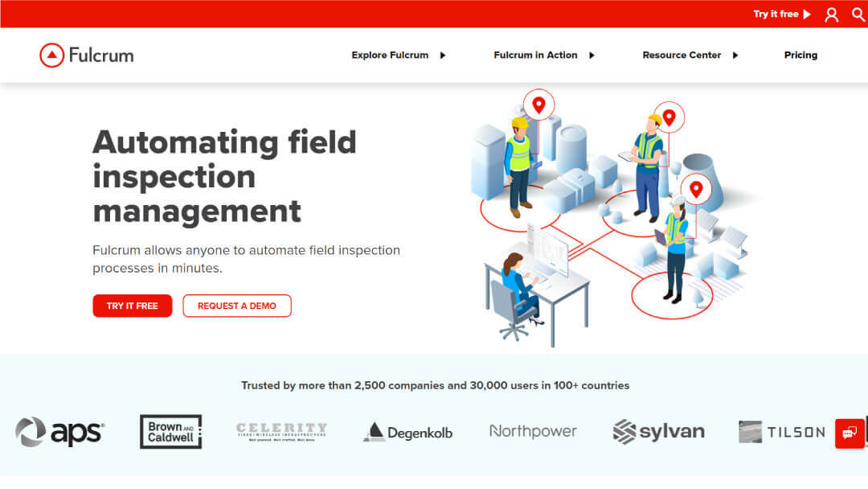Click the user account icon top right
Image resolution: width=868 pixels, height=489 pixels.
pyautogui.click(x=831, y=14)
